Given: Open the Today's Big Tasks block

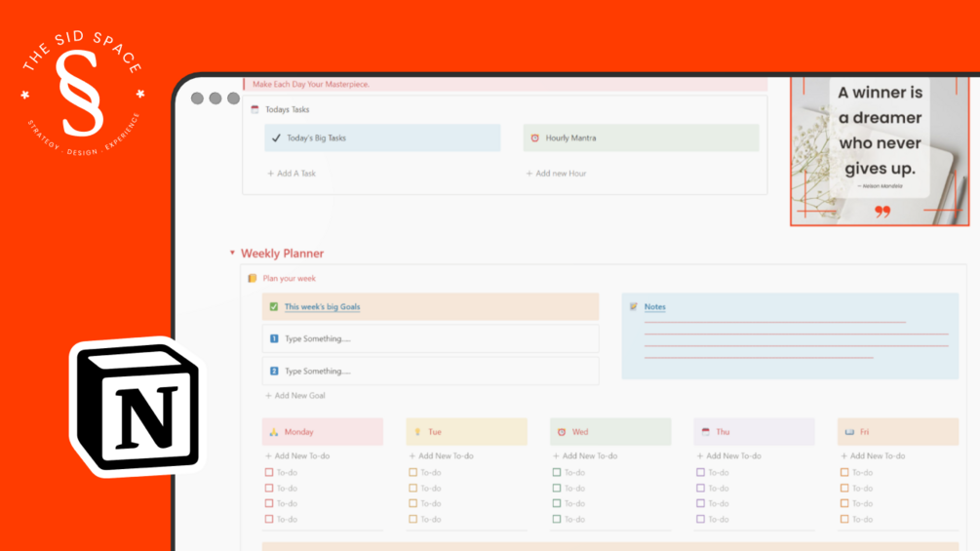Looking at the screenshot, I should pos(382,138).
